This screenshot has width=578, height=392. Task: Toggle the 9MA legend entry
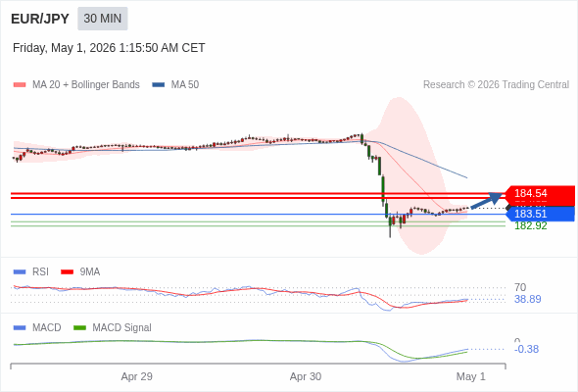click(x=80, y=271)
